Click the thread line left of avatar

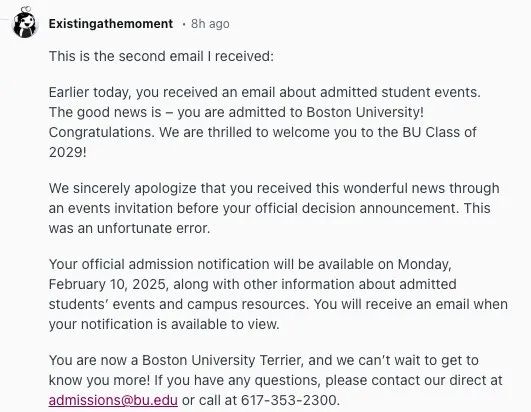point(5,20)
